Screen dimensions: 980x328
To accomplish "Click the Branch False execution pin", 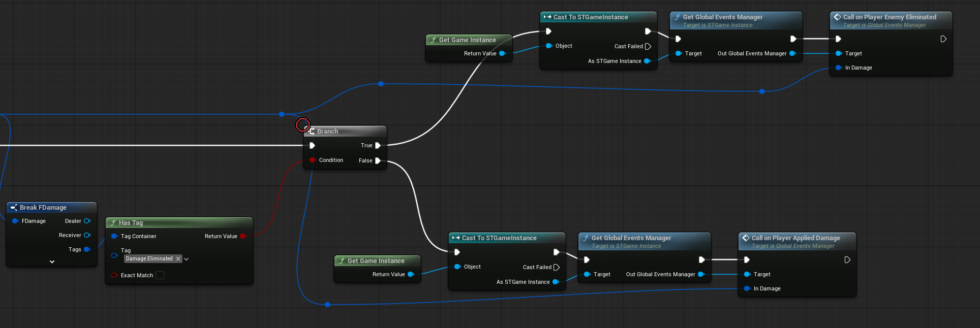I will (x=378, y=160).
